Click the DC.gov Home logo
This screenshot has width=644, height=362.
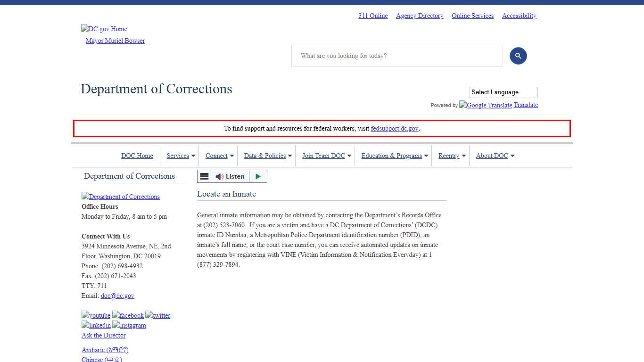(104, 29)
